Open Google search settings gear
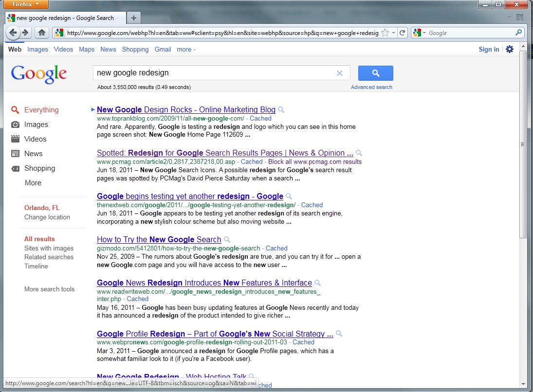 [509, 49]
